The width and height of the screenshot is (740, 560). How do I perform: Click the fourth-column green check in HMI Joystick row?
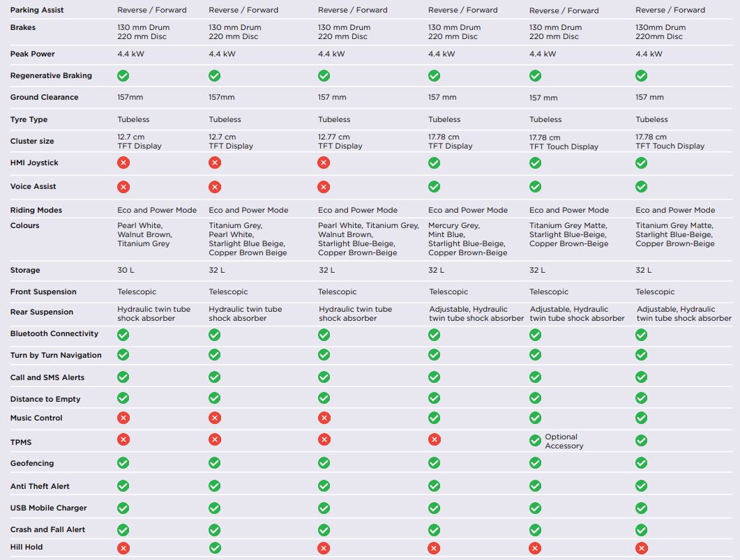(x=434, y=162)
